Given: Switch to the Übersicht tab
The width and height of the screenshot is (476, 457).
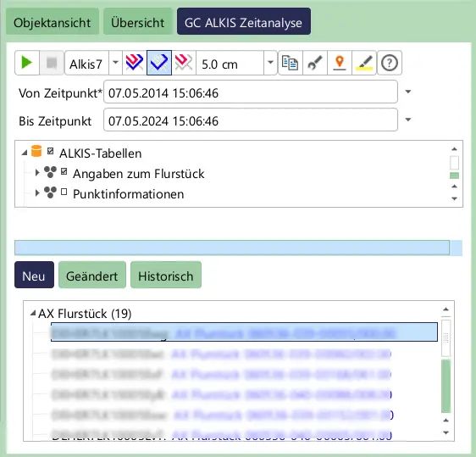Looking at the screenshot, I should (x=138, y=21).
